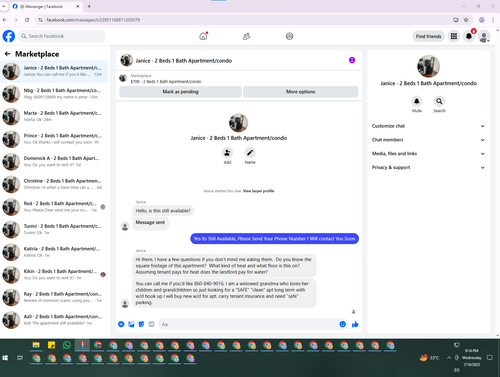Expand Customize chat section
This screenshot has width=500, height=377.
(x=428, y=126)
